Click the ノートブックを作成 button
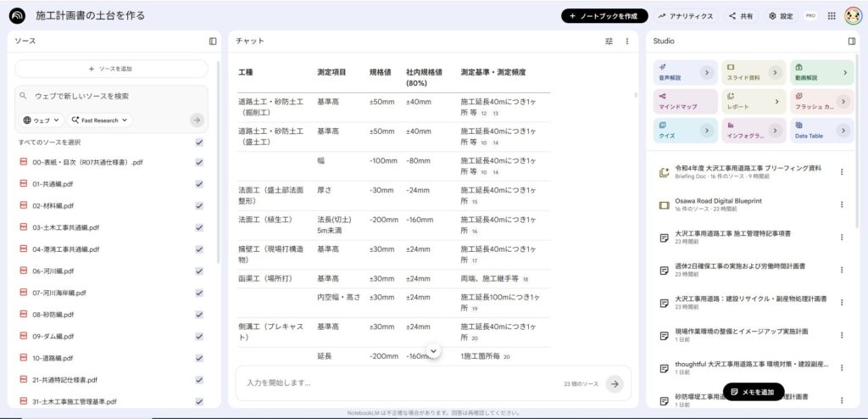Viewport: 868px width, 419px height. (604, 16)
